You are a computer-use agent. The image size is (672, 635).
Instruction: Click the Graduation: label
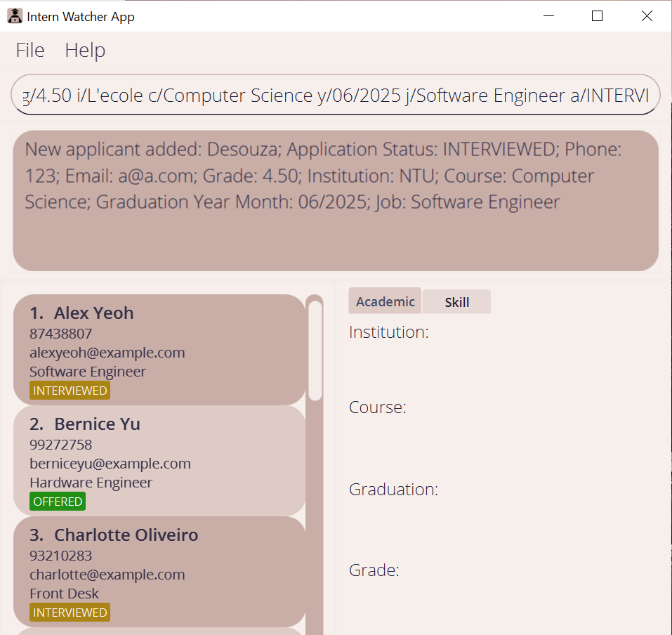(393, 489)
